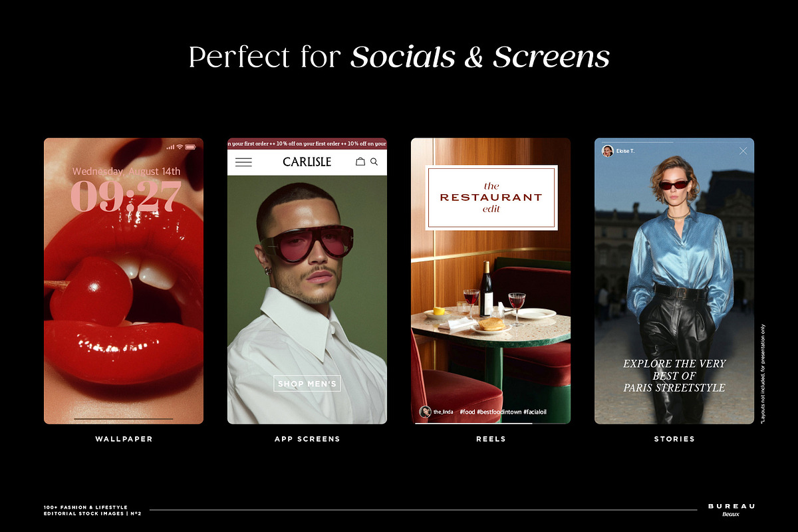Screen dimensions: 798x532
Task: Click the 10% off promo banner
Action: (307, 144)
